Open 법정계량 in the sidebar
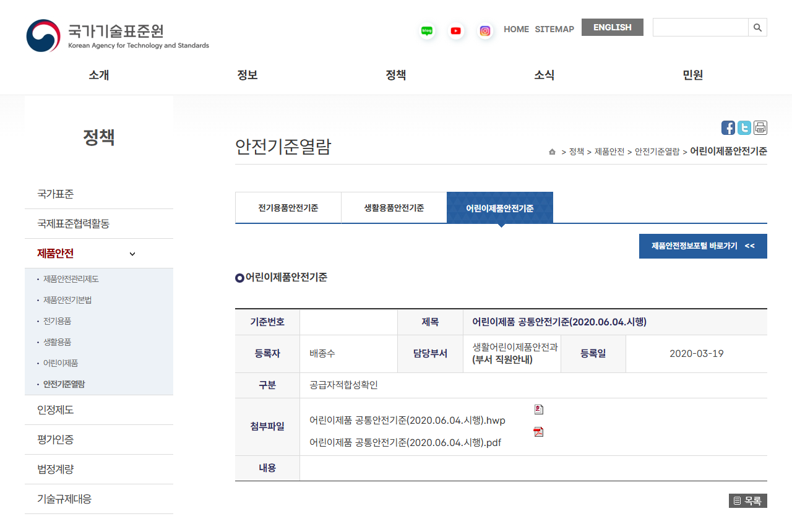 click(x=99, y=470)
